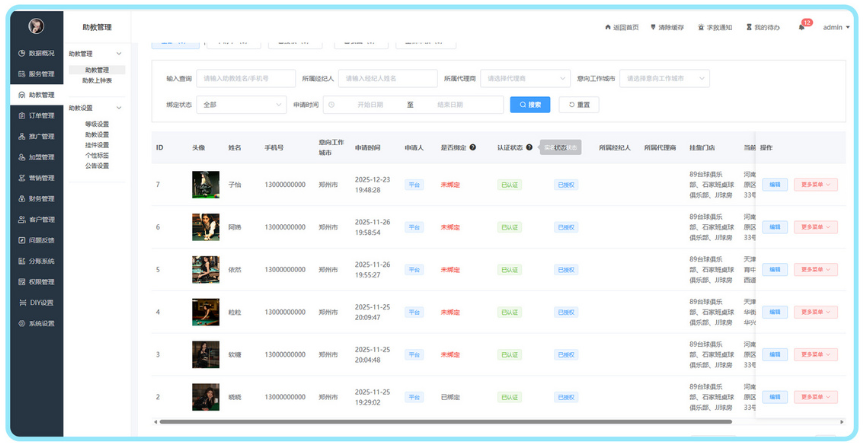
Task: Click the help icon beside 是否绑定
Action: 473,148
